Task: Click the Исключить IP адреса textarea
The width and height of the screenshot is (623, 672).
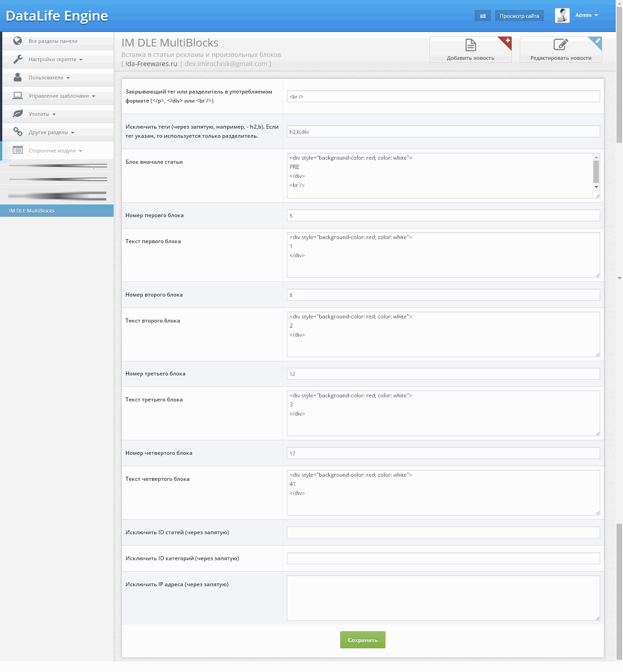Action: click(x=443, y=598)
